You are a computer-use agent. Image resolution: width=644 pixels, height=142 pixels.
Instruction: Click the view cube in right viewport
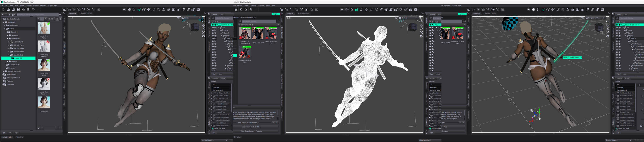pos(599,27)
